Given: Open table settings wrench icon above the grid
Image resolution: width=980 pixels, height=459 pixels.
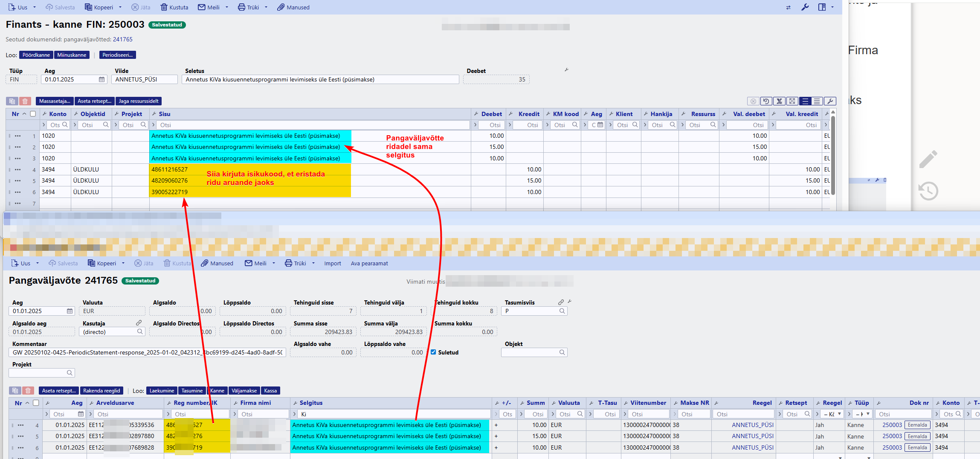Looking at the screenshot, I should pos(830,101).
